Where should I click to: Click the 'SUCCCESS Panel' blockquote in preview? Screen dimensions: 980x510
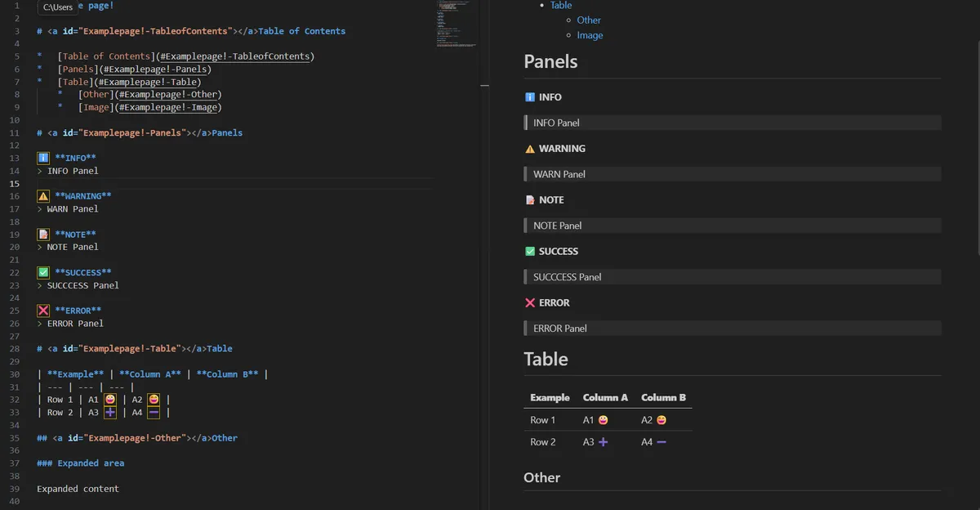tap(733, 277)
